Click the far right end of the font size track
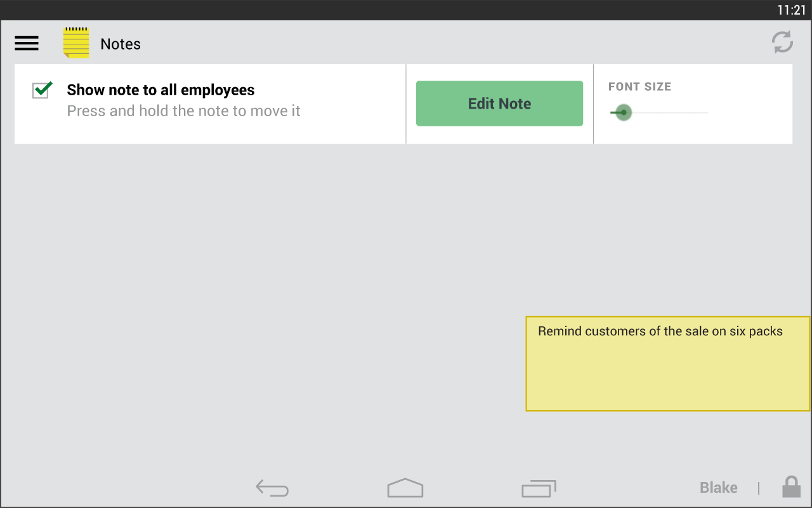Screen dimensions: 812x508 pos(707,113)
